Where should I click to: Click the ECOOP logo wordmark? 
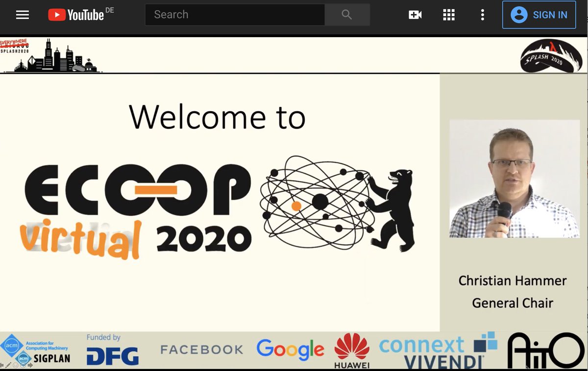click(138, 189)
